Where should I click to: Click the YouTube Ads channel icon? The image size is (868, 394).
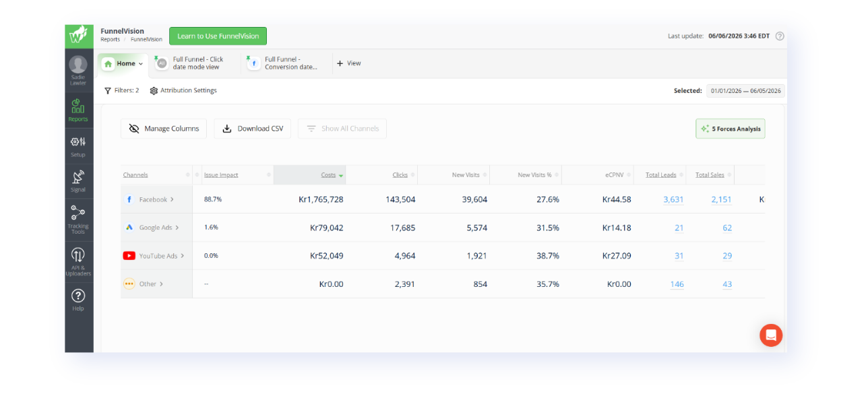129,256
